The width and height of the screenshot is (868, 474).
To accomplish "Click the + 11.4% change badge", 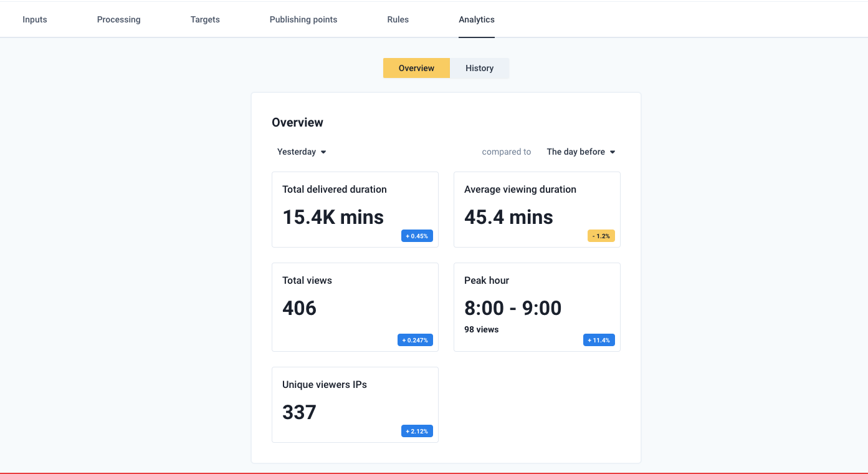I will click(x=599, y=341).
